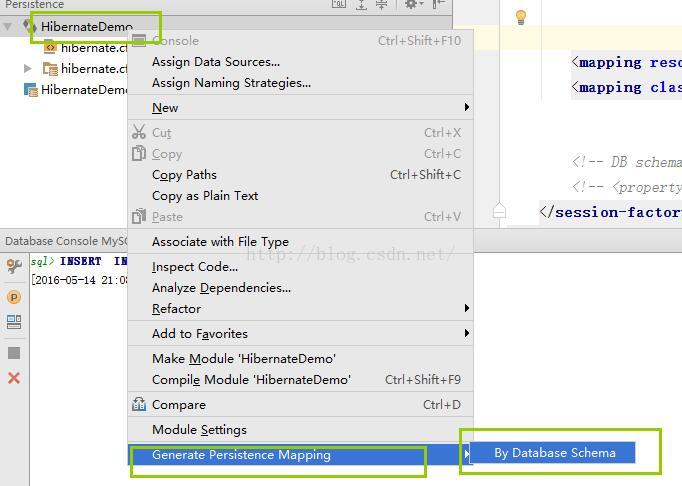This screenshot has height=486, width=682.
Task: Click the Expand All icon in Persistence toolbar
Action: tap(361, 4)
